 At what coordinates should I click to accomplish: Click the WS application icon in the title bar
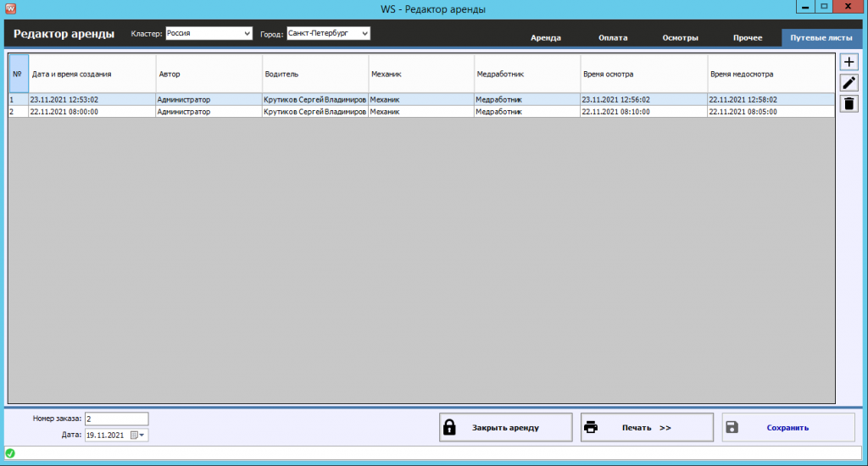[x=10, y=8]
